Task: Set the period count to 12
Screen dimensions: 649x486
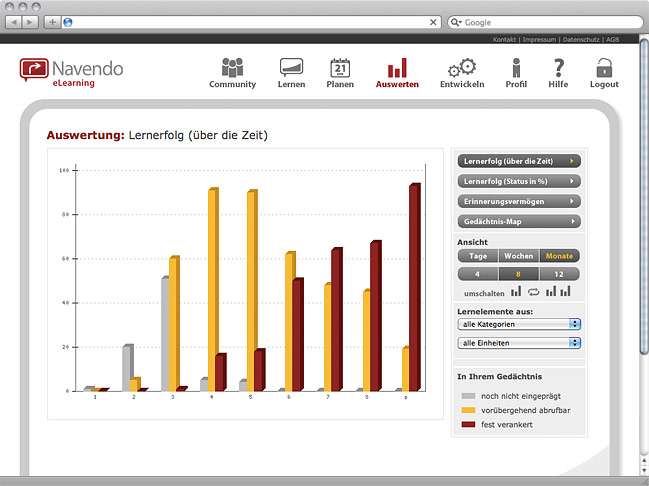Action: coord(559,274)
